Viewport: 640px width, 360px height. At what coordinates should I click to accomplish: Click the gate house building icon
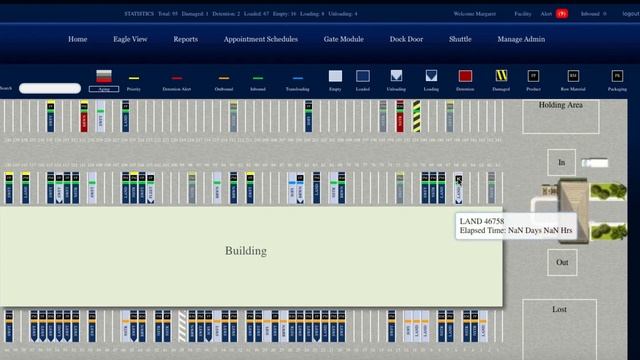[x=573, y=211]
